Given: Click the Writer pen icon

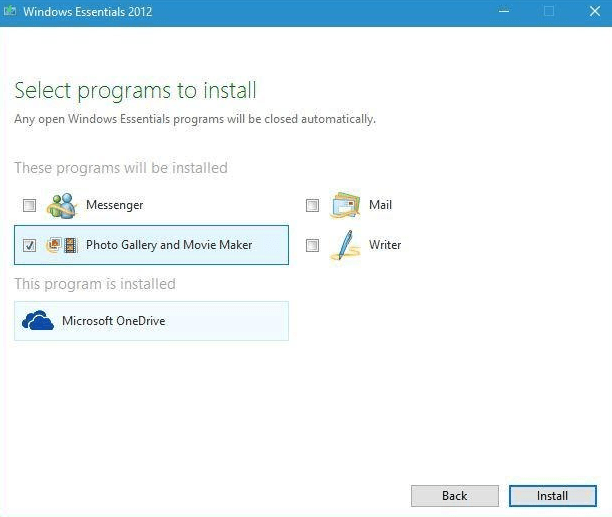Looking at the screenshot, I should 345,245.
